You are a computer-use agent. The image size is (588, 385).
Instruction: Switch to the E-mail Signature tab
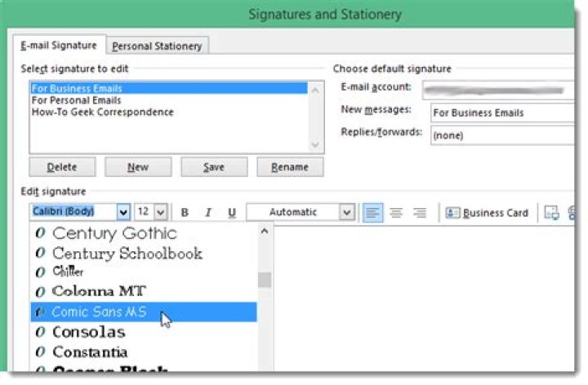[59, 46]
